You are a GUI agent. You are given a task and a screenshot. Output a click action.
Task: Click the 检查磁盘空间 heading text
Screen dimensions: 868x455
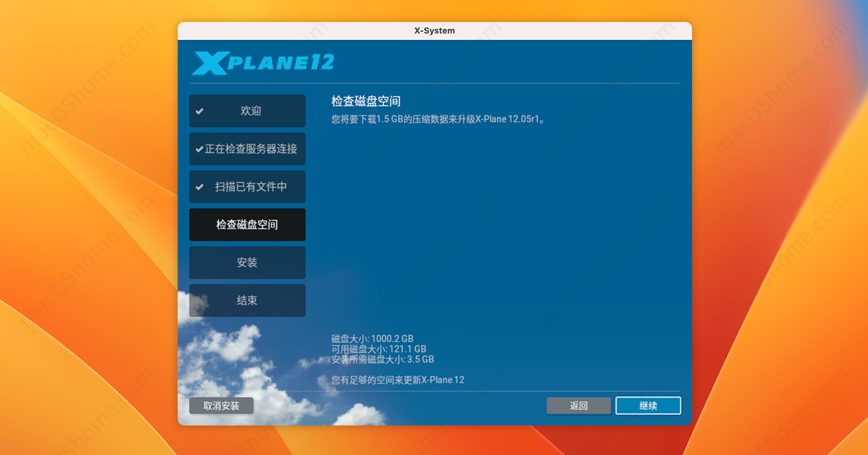click(366, 101)
